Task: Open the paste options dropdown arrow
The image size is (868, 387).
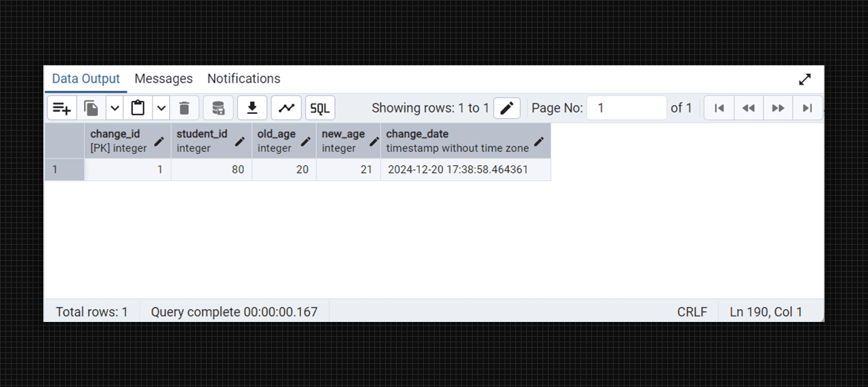Action: click(x=161, y=108)
